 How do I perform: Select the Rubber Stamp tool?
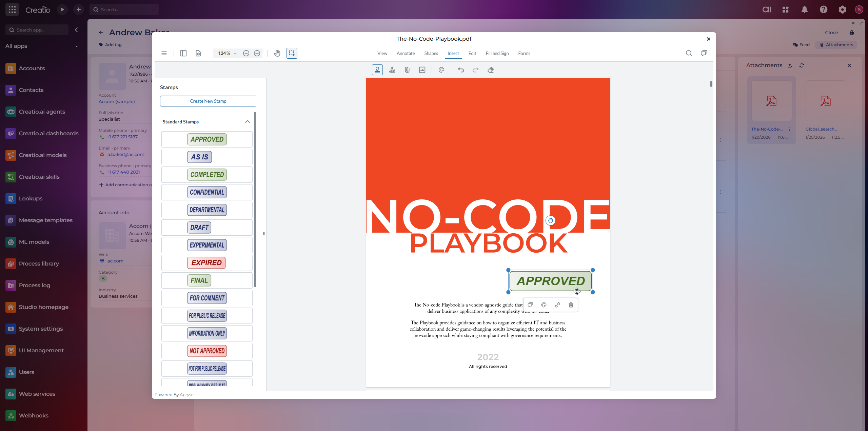click(377, 70)
